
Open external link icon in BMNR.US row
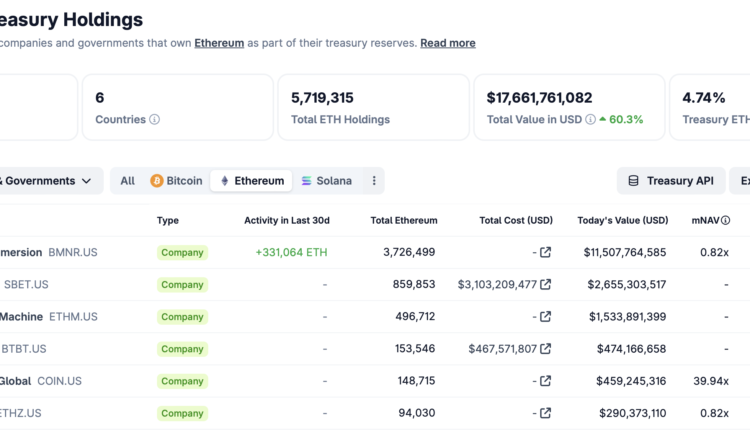[545, 253]
